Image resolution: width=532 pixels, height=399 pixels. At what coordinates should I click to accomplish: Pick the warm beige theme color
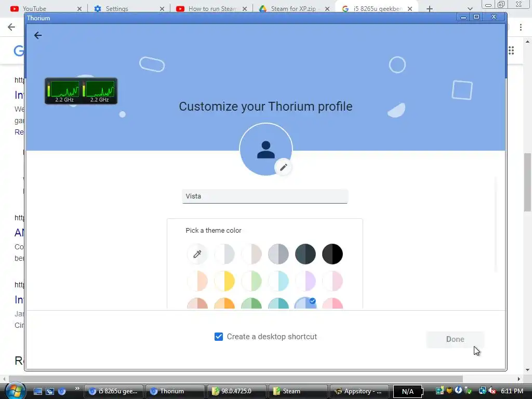251,254
